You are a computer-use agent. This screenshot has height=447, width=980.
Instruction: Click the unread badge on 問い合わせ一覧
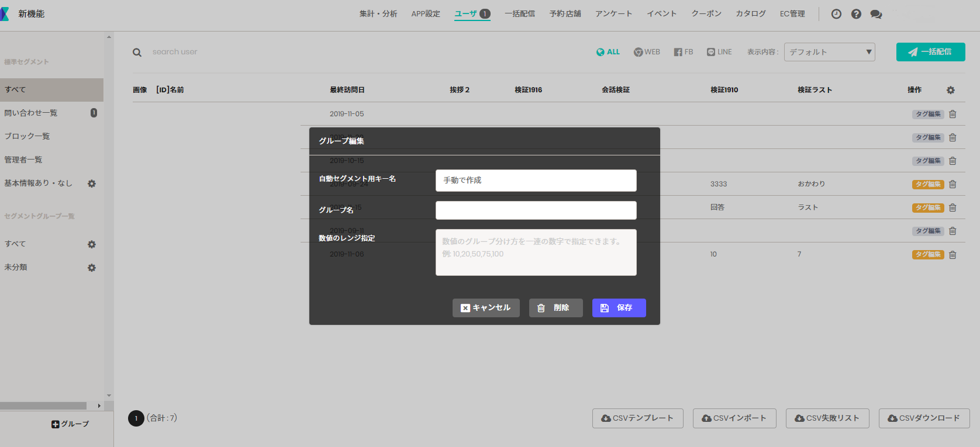[x=94, y=113]
